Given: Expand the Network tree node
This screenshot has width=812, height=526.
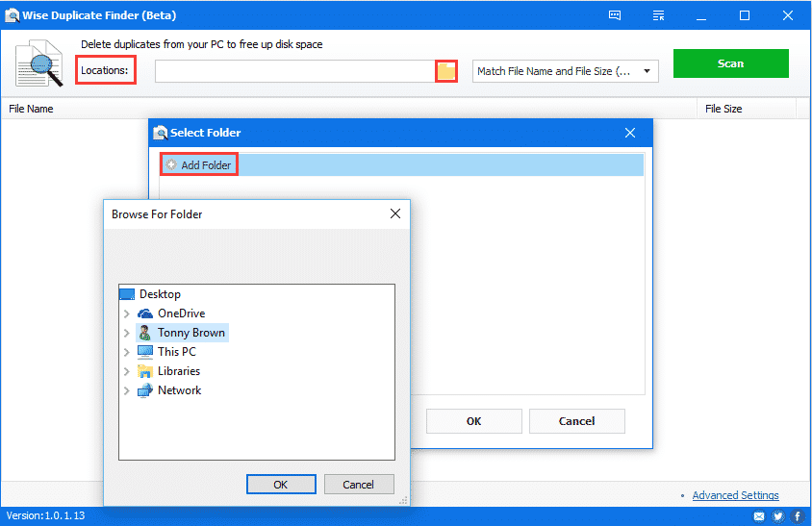Looking at the screenshot, I should point(126,390).
